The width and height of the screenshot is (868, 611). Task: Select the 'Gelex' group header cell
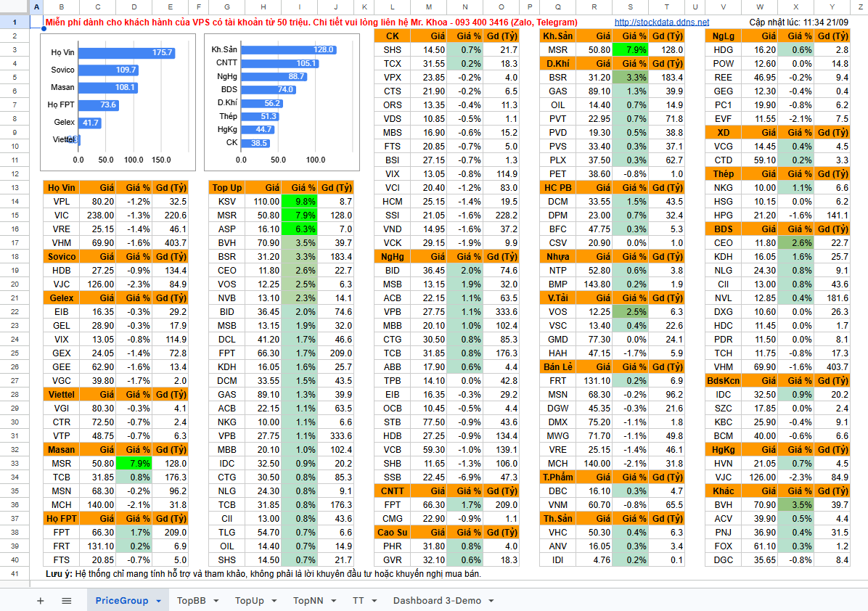pyautogui.click(x=62, y=298)
